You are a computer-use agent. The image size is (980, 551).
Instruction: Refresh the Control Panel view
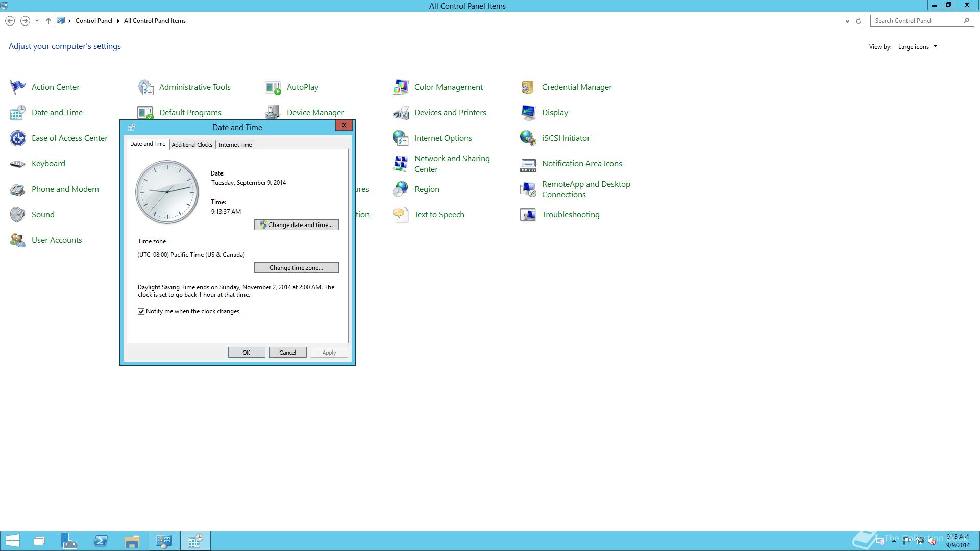click(859, 21)
